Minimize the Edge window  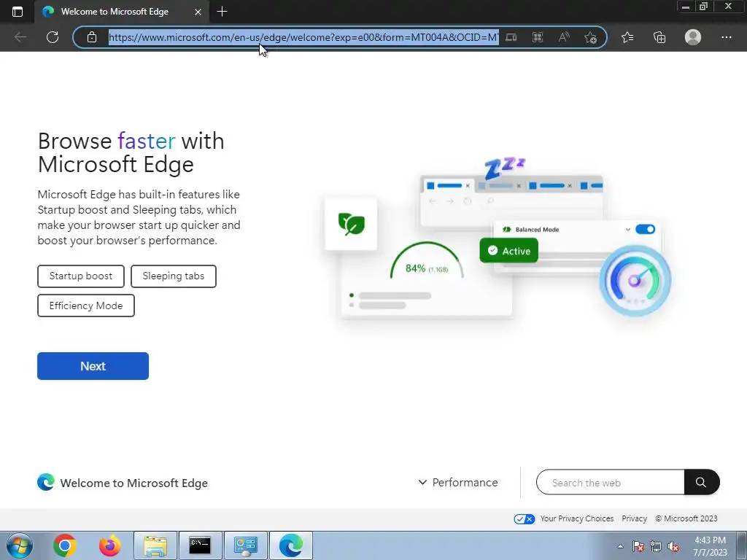(x=686, y=7)
